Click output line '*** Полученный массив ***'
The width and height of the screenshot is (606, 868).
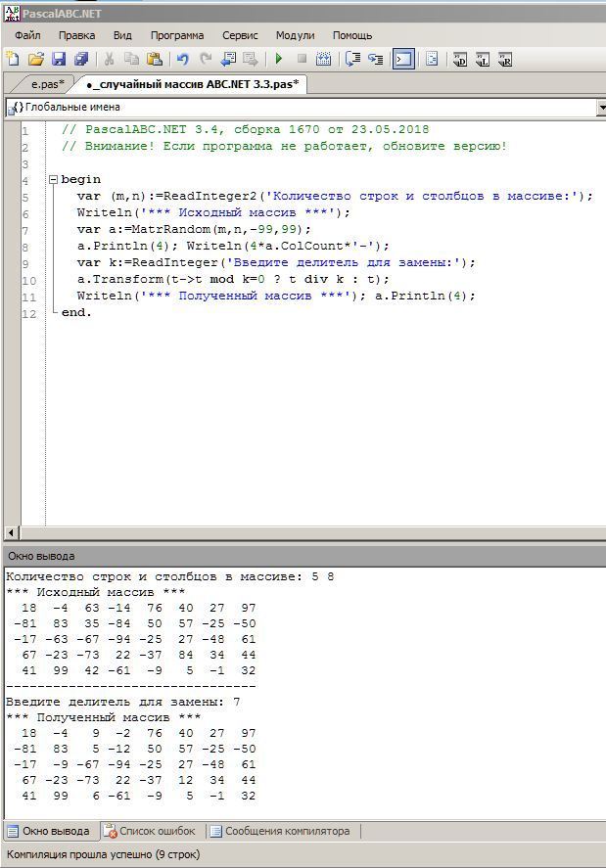point(103,717)
